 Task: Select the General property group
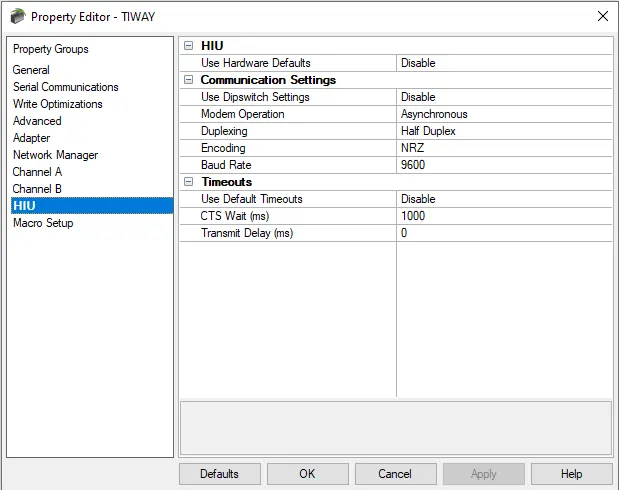31,70
